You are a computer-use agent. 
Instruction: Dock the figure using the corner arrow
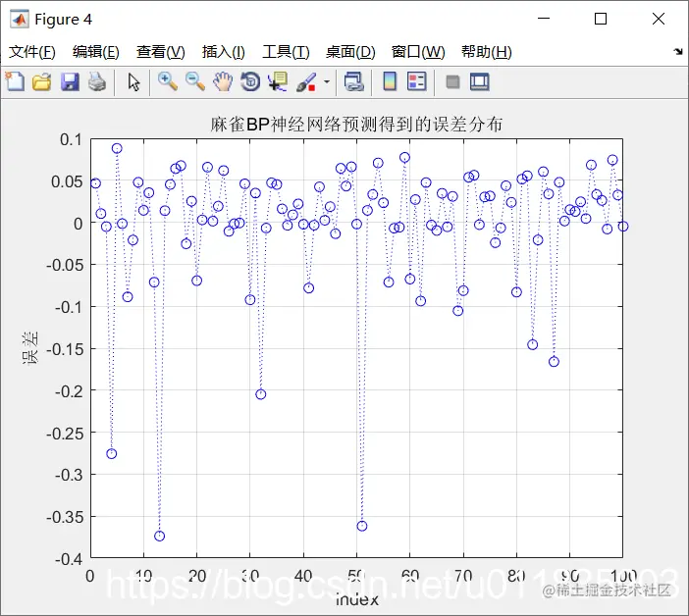(x=677, y=52)
